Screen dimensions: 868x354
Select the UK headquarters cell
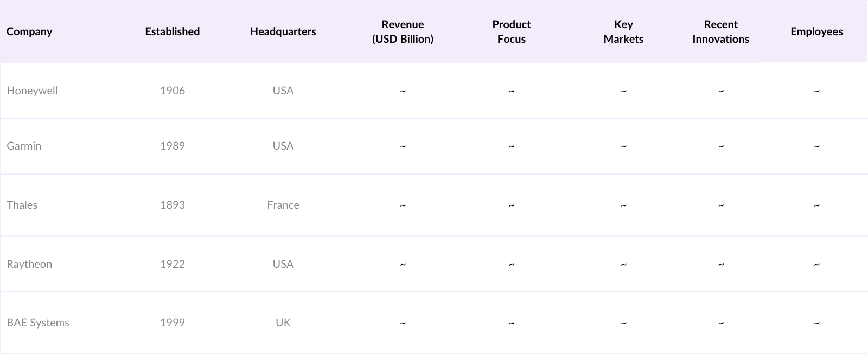pos(283,323)
